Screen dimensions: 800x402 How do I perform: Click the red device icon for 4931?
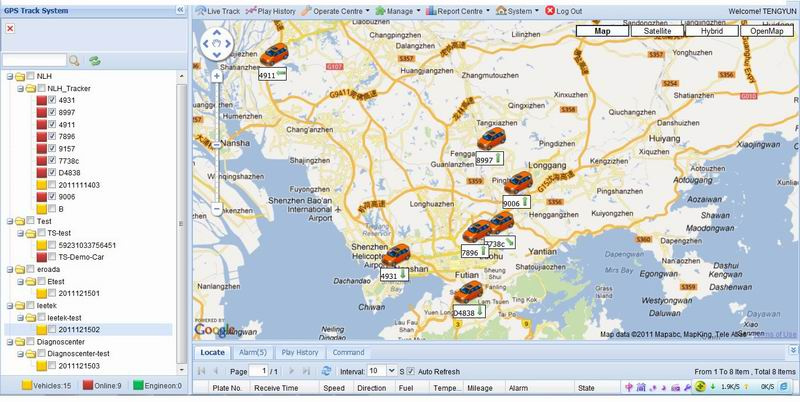click(41, 100)
